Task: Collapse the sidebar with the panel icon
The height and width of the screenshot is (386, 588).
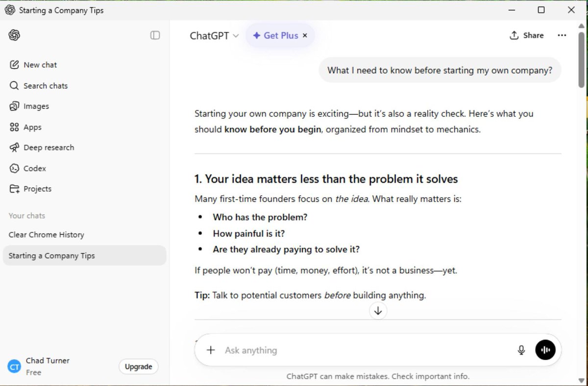Action: (x=155, y=35)
